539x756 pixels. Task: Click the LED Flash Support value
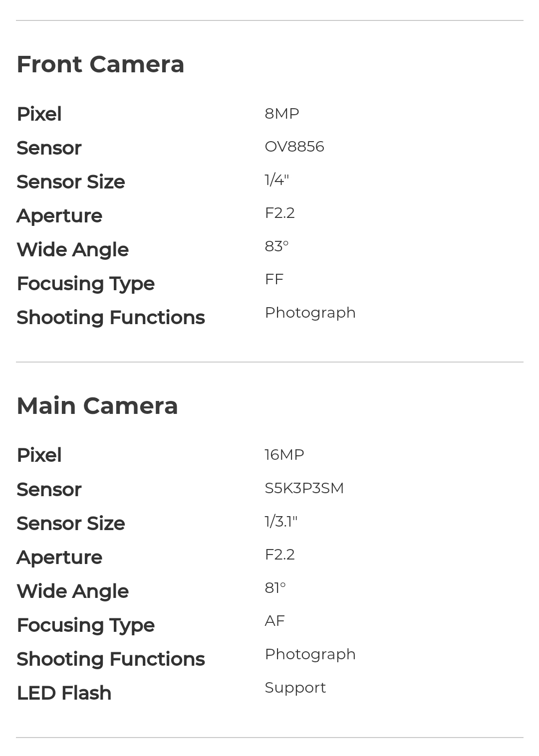point(295,688)
